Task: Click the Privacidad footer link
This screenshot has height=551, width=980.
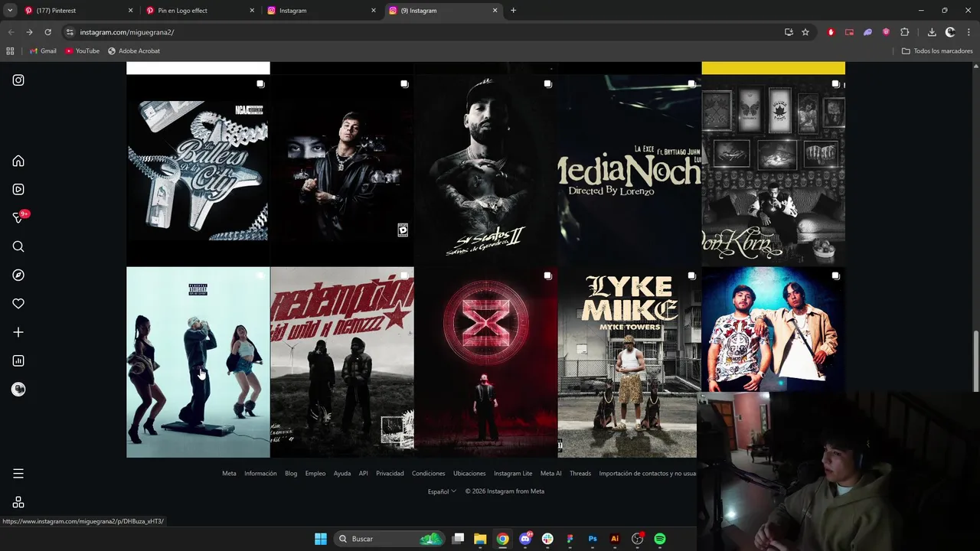Action: coord(390,474)
